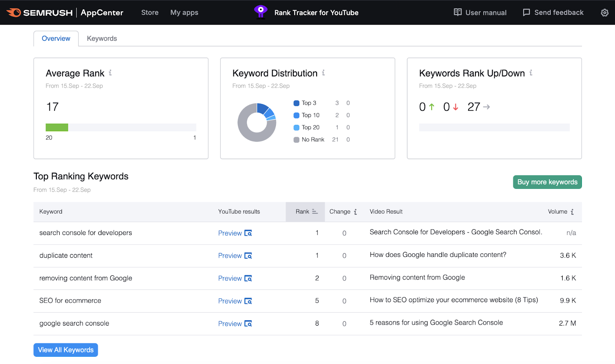Open video preview icon for duplicate content
615x364 pixels.
248,256
